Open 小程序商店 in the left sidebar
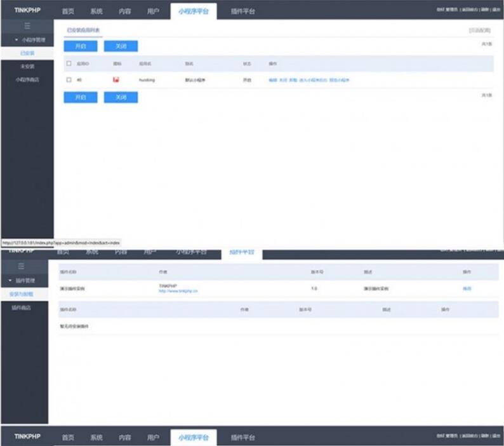Viewport: 504px width, 446px height. 27,79
